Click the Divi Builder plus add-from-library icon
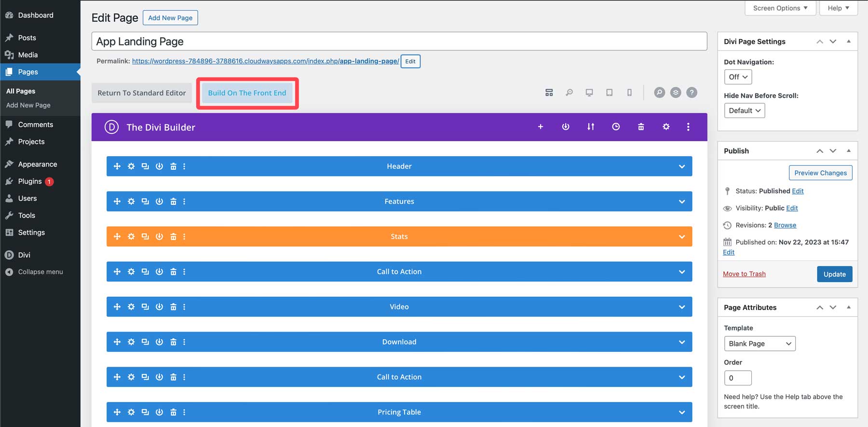868x427 pixels. point(541,127)
